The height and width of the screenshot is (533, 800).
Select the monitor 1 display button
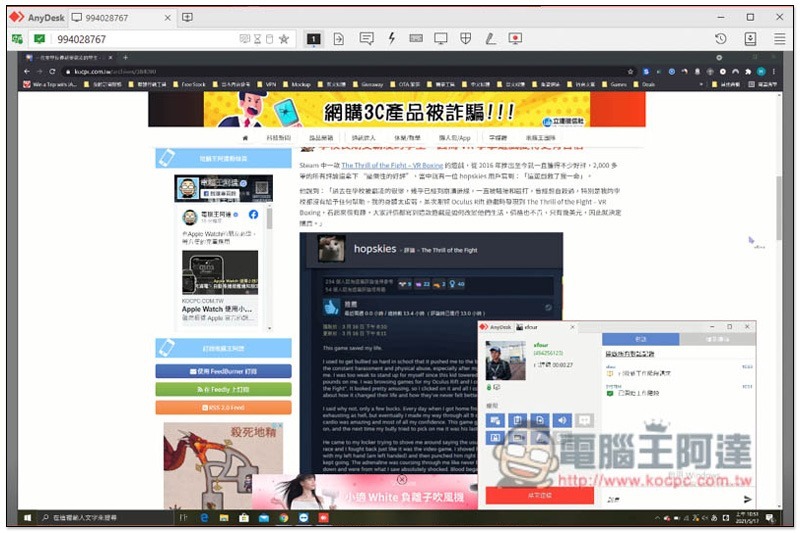point(313,39)
